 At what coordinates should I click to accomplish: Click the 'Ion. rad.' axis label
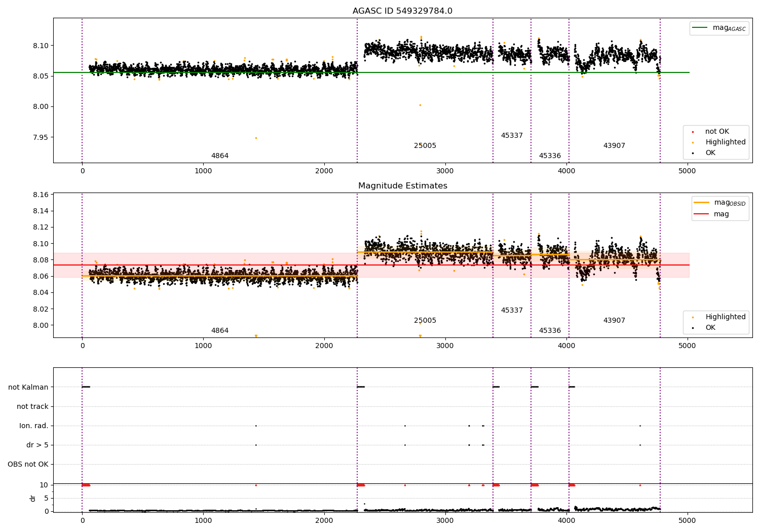[34, 426]
